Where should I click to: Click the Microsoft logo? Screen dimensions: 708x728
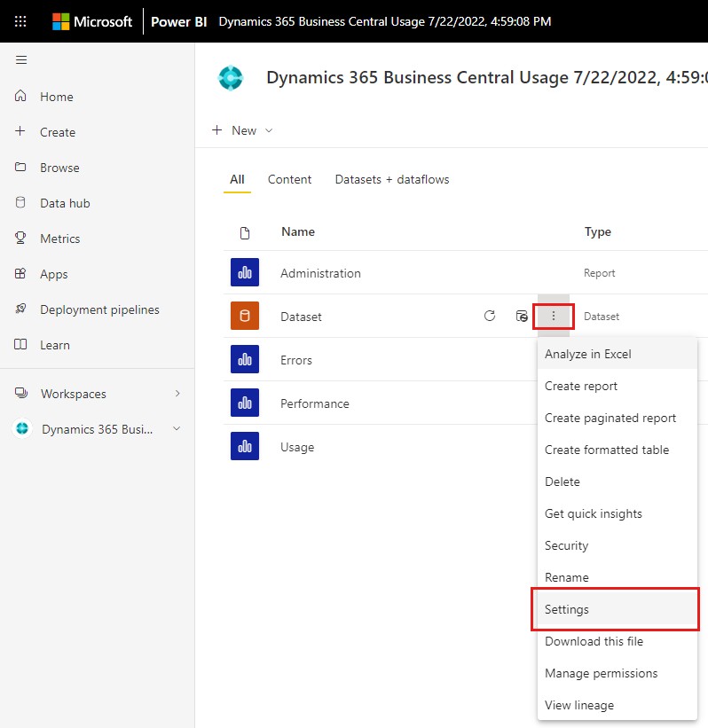coord(92,21)
